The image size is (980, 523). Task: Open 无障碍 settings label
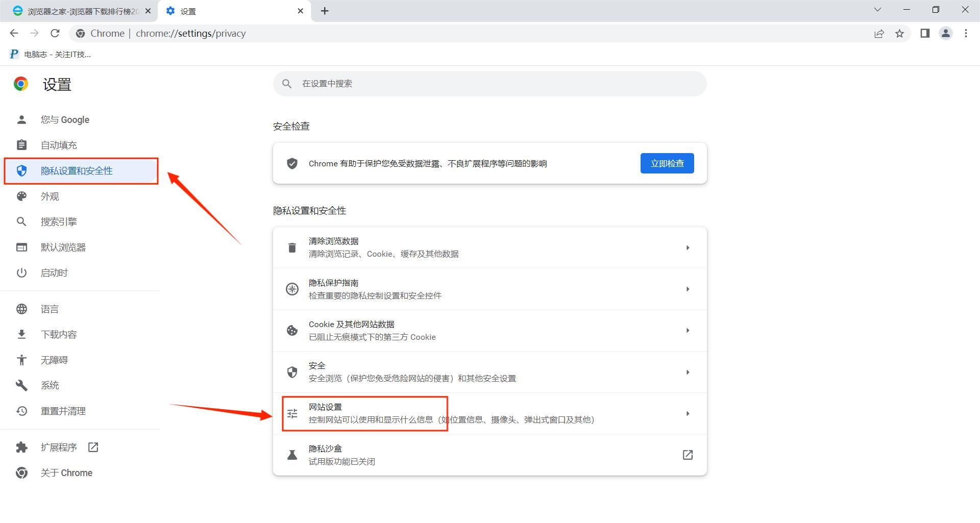(54, 360)
